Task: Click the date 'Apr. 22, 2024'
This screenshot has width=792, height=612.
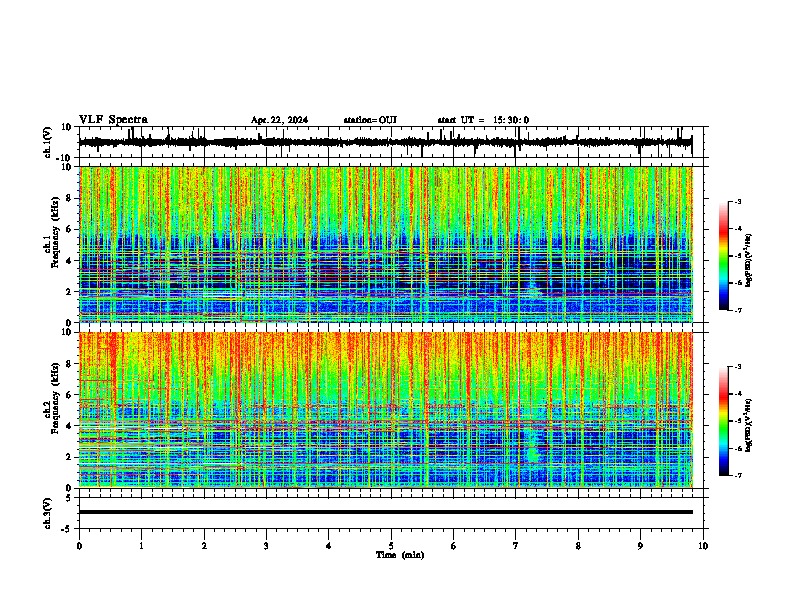Action: click(279, 120)
